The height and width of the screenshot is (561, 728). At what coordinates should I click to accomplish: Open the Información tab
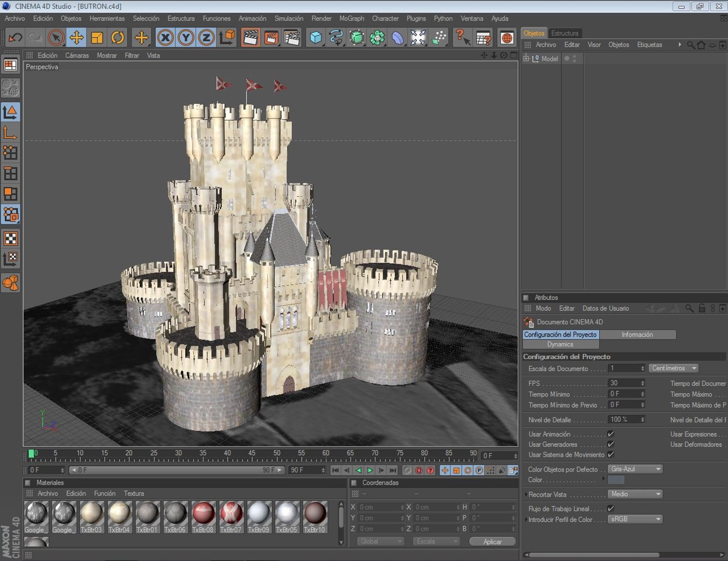[x=637, y=335]
